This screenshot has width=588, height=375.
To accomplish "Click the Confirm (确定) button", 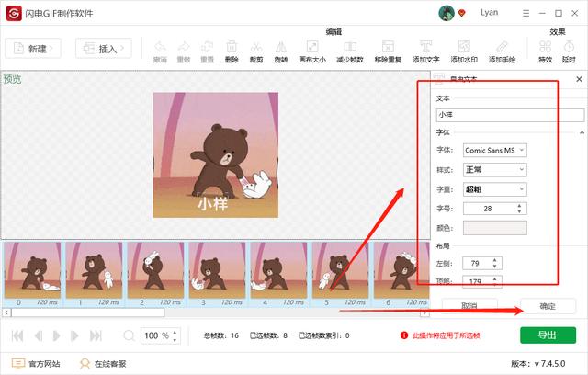I will pyautogui.click(x=548, y=306).
